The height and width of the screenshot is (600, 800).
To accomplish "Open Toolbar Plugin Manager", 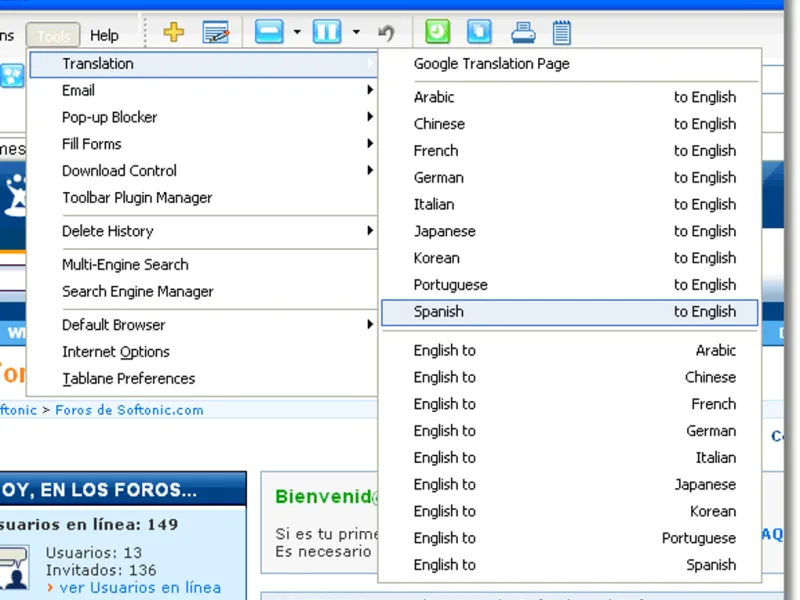I will [x=203, y=197].
